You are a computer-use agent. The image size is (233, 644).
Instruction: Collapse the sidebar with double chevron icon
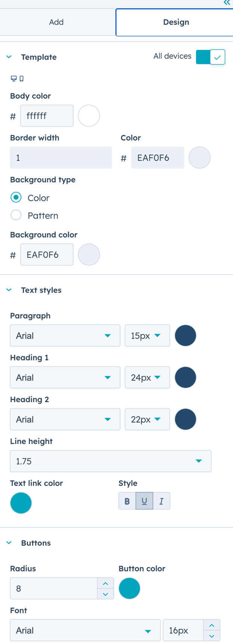(227, 3)
